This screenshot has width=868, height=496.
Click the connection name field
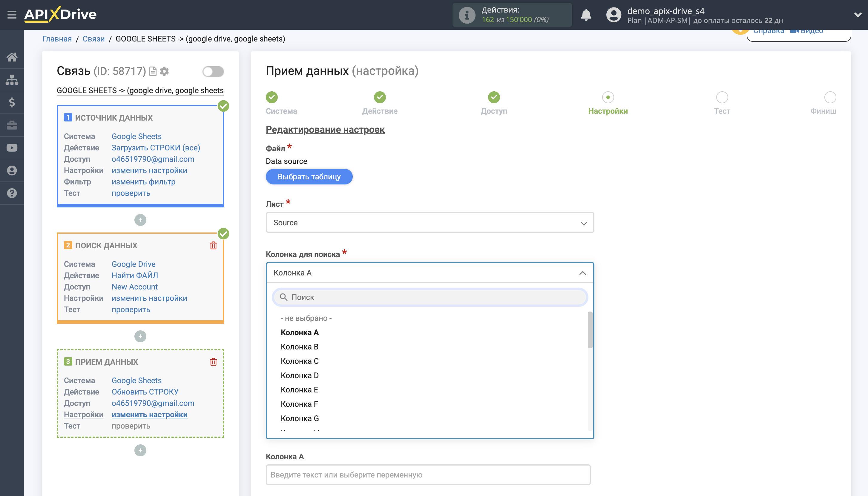140,91
